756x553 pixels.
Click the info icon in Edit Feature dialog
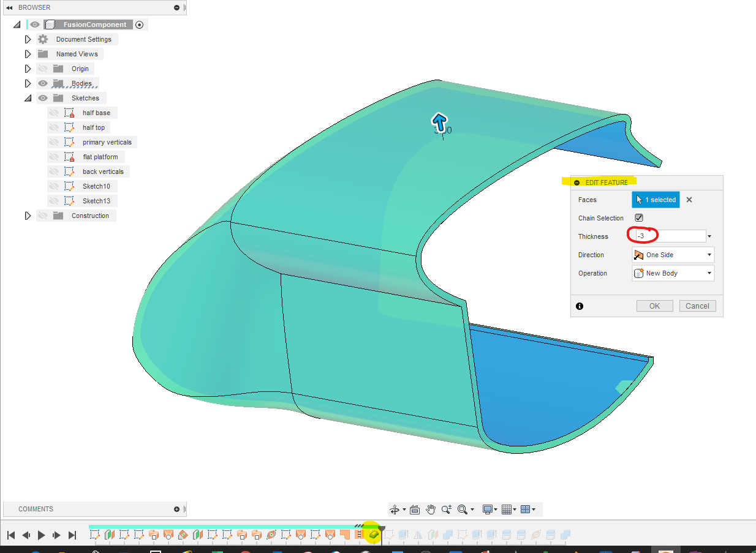point(579,306)
